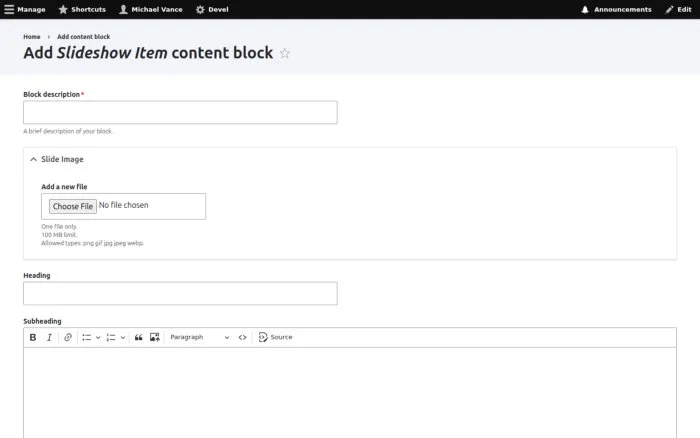Toggle bold in Subheading editor

(33, 338)
